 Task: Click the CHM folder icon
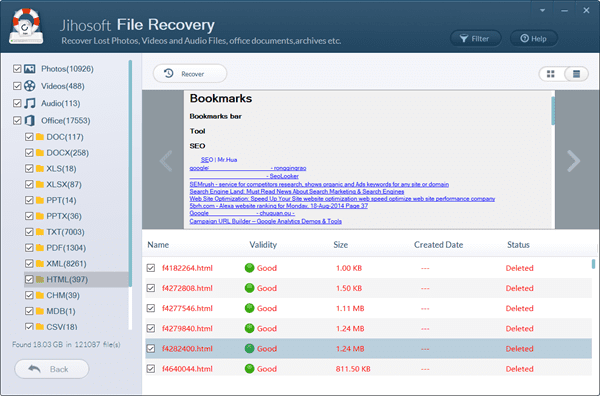(x=40, y=295)
